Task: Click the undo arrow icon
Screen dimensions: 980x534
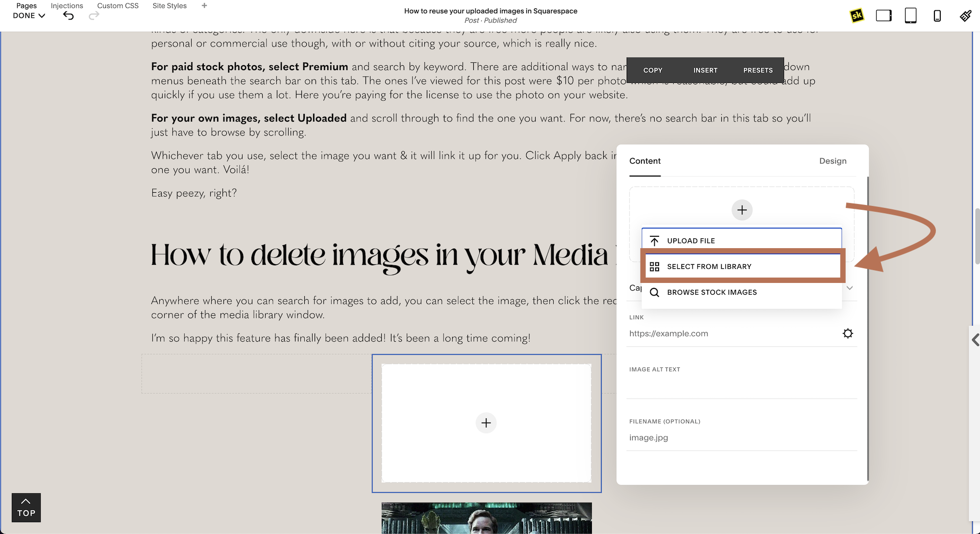Action: (69, 16)
